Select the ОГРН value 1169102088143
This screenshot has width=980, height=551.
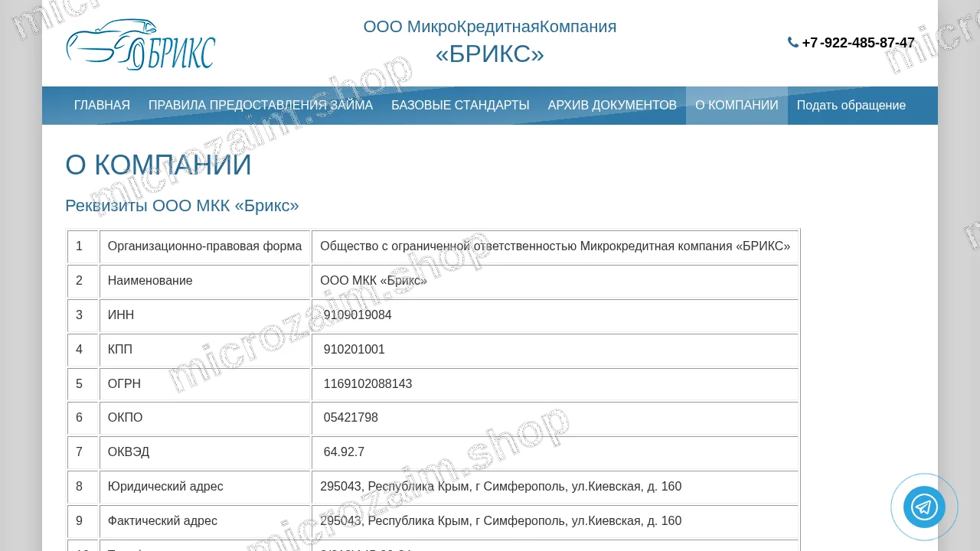pos(555,384)
